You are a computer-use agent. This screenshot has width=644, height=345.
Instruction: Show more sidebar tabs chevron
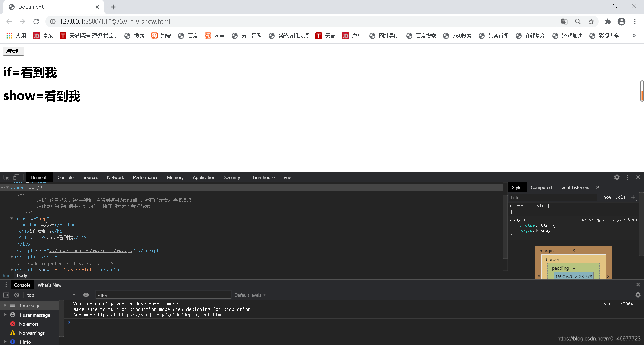[x=598, y=187]
